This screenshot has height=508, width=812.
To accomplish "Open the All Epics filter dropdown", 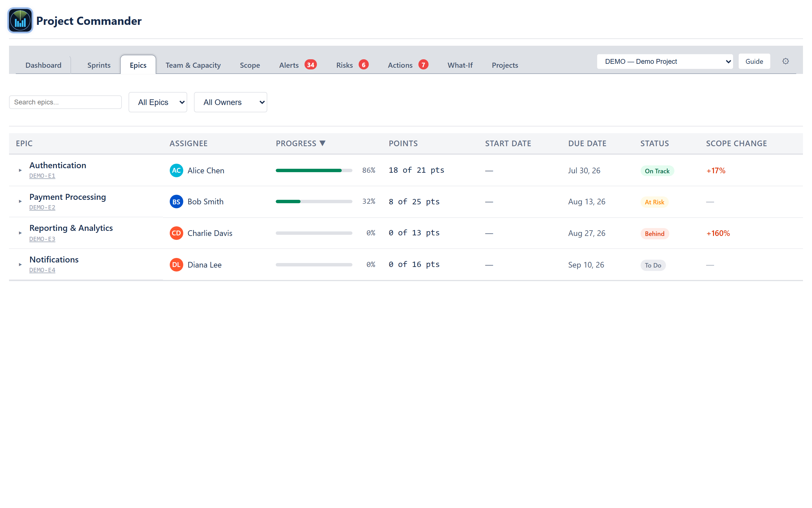I will coord(158,102).
